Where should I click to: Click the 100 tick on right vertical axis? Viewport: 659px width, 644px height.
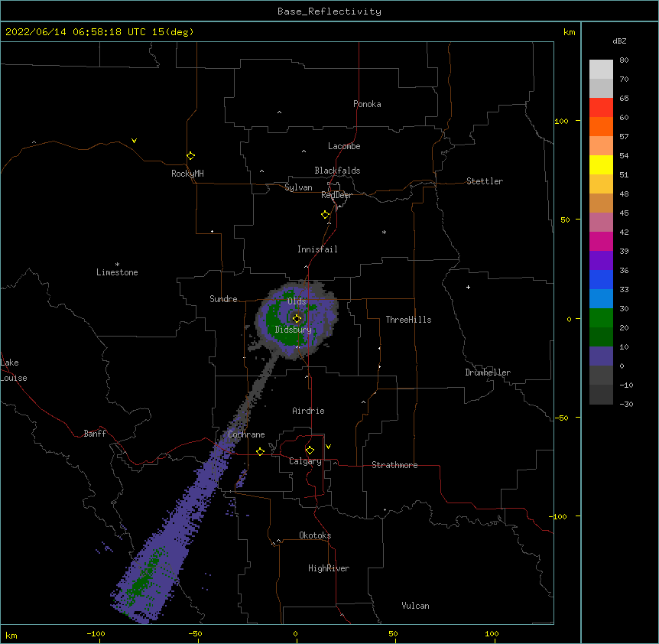(x=561, y=121)
